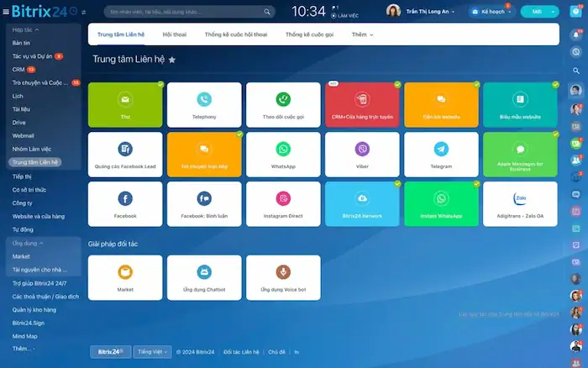Screen dimensions: 588x368
Task: Toggle the hamburger menu to collapse sidebar
Action: click(x=7, y=11)
